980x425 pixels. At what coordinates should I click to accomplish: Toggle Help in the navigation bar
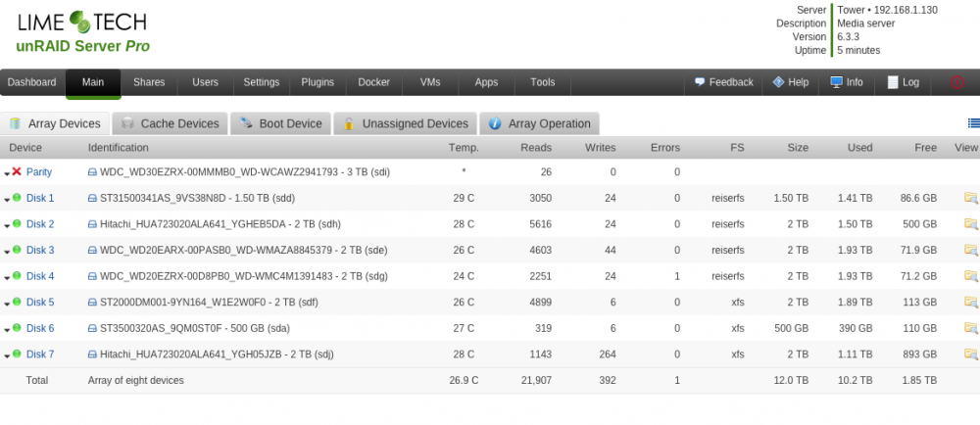point(791,82)
